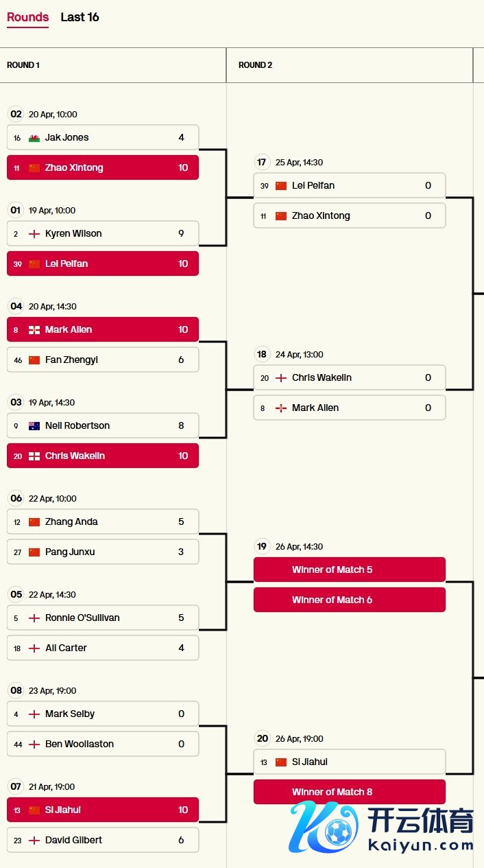484x868 pixels.
Task: Select the Rounds tab
Action: point(27,17)
